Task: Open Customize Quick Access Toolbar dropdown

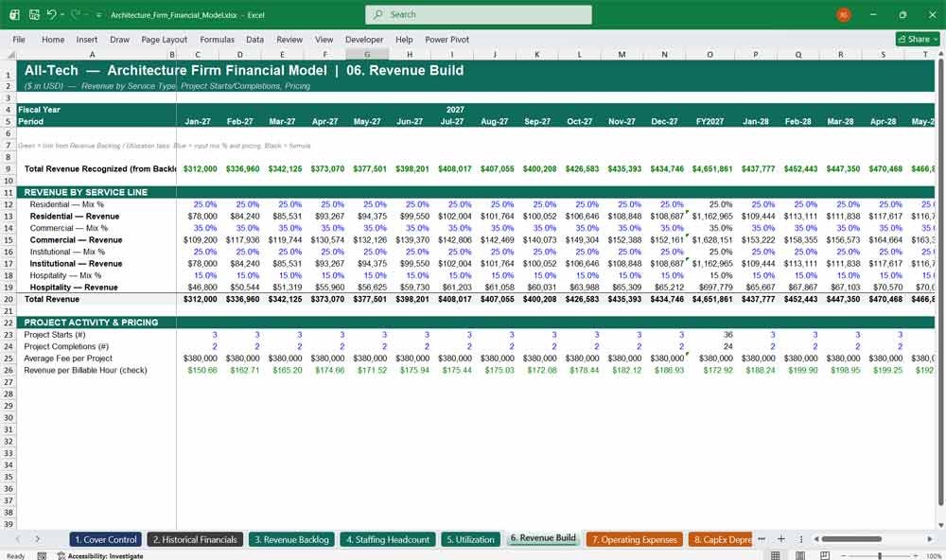Action: (x=98, y=15)
